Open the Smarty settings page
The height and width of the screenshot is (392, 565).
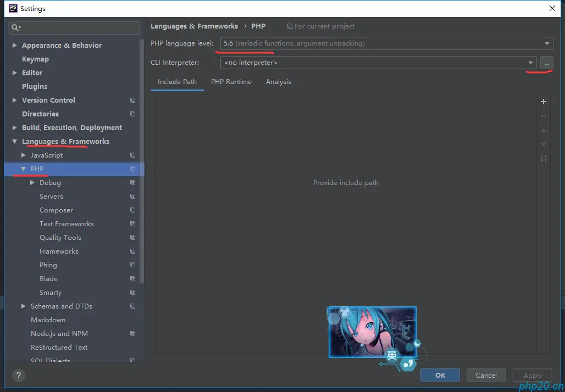point(51,293)
